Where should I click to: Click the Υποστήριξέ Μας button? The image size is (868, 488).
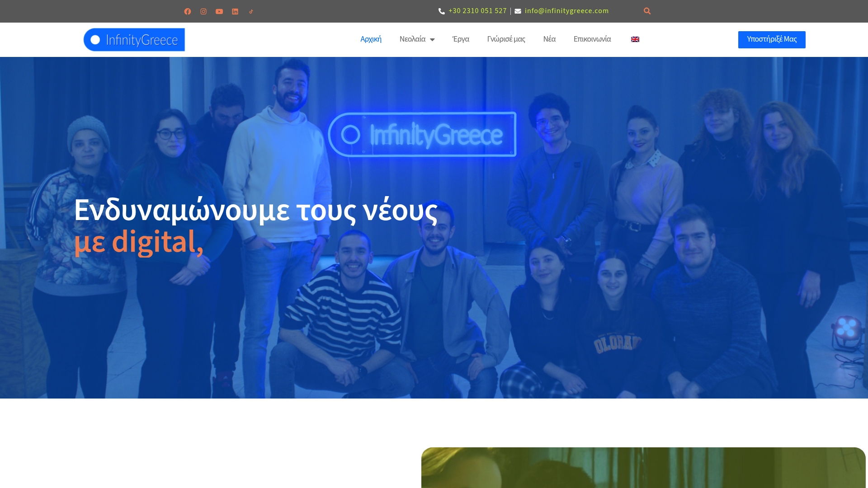(x=771, y=39)
